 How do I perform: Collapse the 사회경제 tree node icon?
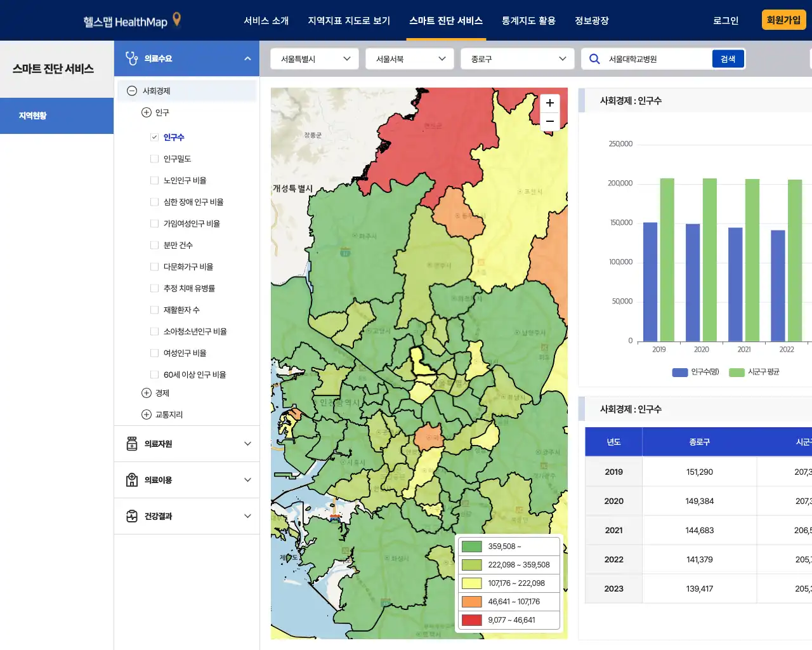coord(132,91)
